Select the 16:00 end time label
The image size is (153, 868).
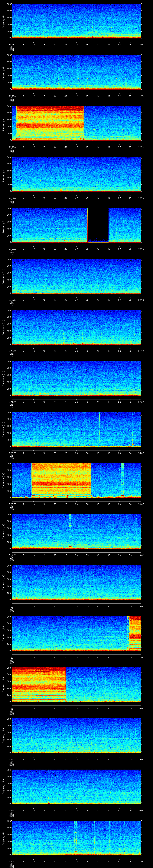[x=141, y=96]
